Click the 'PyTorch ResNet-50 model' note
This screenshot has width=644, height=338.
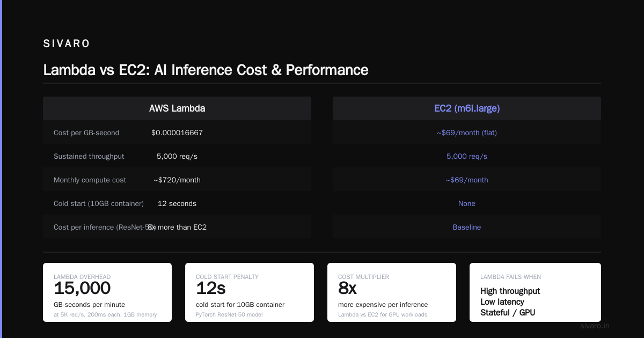(x=229, y=314)
